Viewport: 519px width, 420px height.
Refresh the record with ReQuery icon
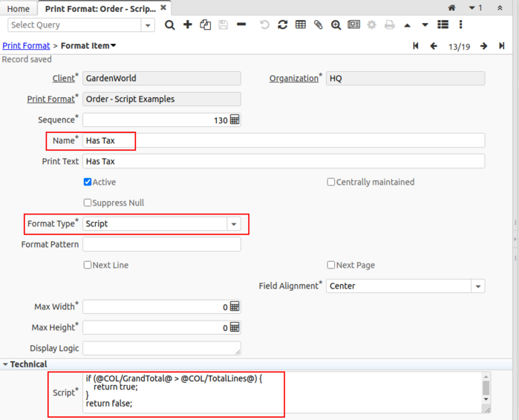click(282, 24)
